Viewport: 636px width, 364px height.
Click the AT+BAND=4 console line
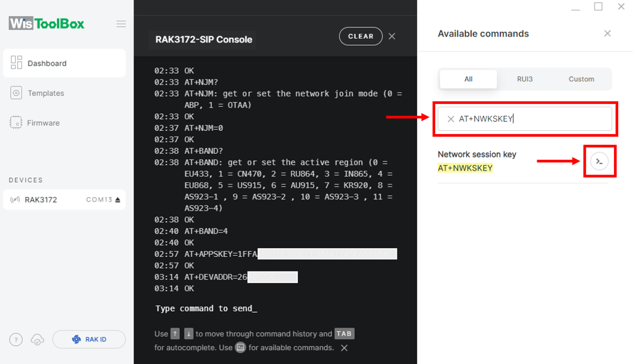coord(206,231)
